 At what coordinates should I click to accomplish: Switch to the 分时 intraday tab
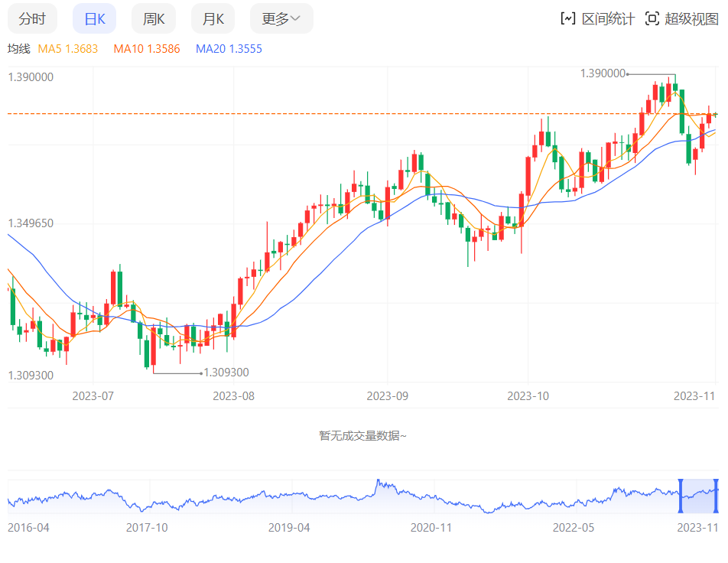32,18
